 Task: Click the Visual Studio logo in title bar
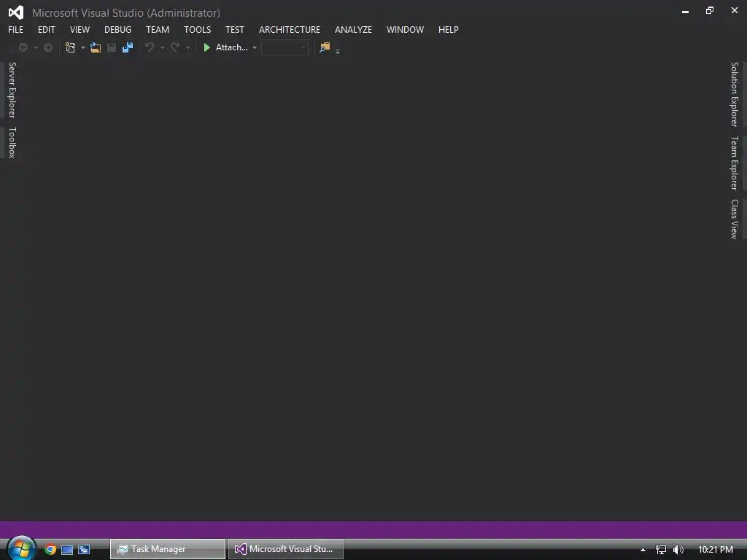(x=16, y=12)
